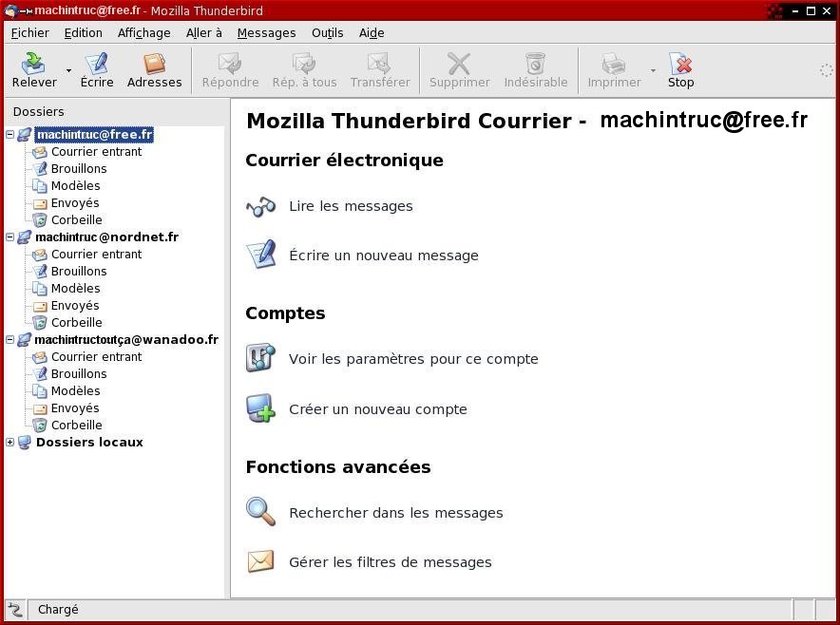Click the Stop toolbar icon
Viewport: 840px width, 625px height.
680,64
